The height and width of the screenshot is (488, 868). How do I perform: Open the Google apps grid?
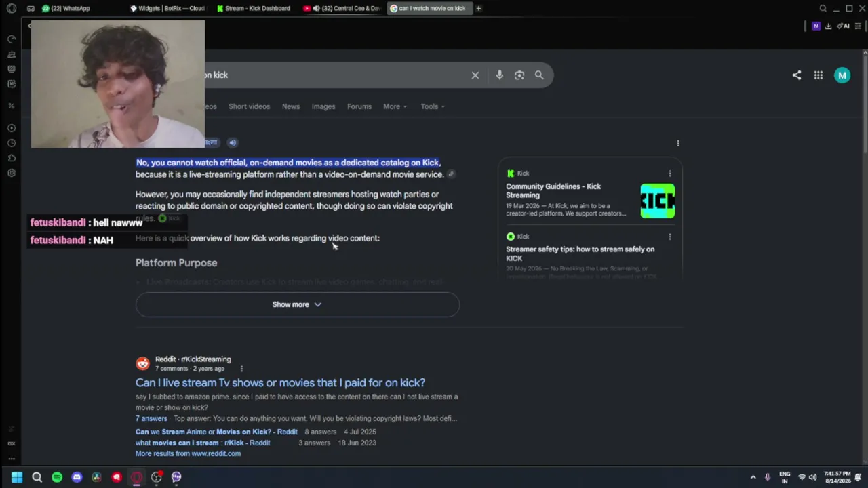tap(818, 75)
